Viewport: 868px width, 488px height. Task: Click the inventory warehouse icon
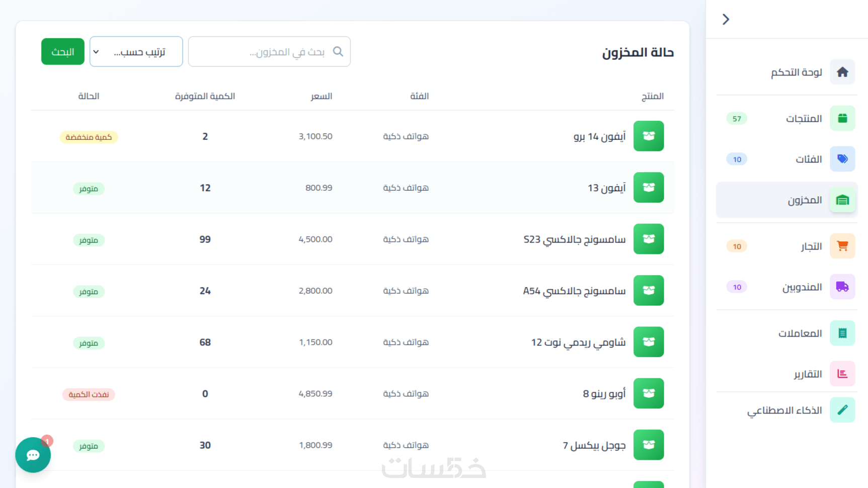click(x=842, y=200)
